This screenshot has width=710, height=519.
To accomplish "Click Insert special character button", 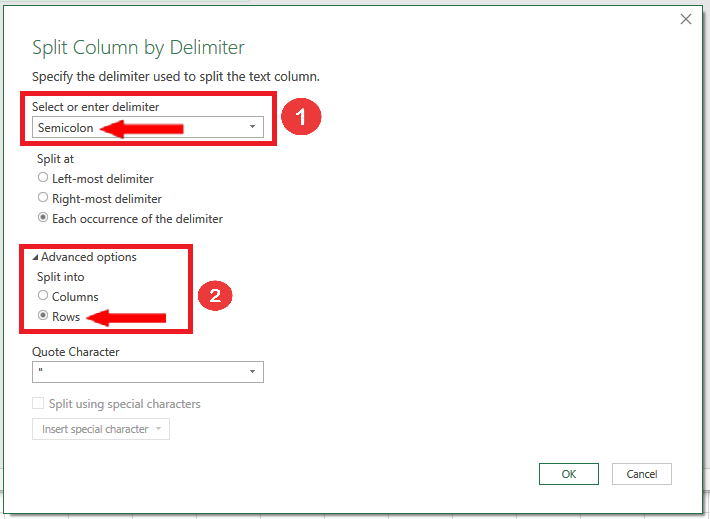I will [x=100, y=429].
